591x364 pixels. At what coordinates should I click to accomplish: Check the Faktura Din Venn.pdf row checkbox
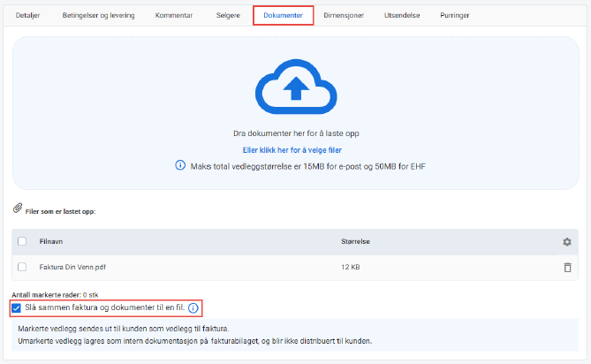[x=22, y=268]
